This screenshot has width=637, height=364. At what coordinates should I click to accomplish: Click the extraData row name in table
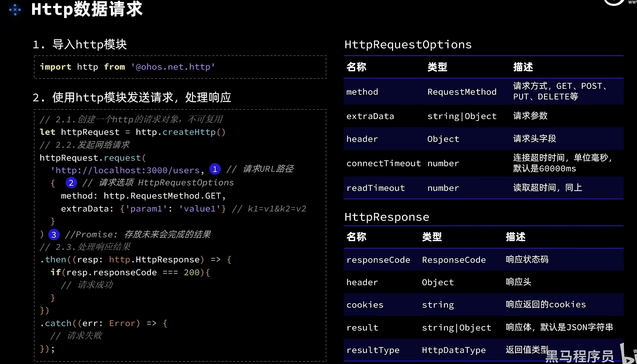pos(370,116)
